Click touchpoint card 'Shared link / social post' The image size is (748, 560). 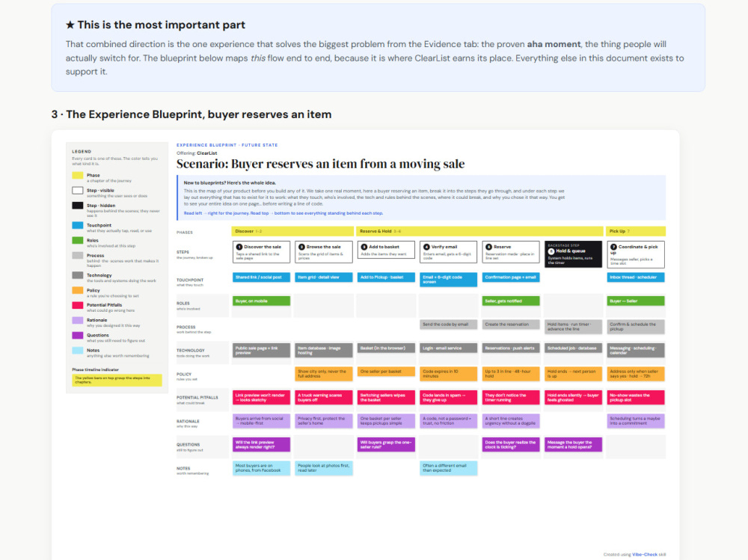pyautogui.click(x=261, y=277)
